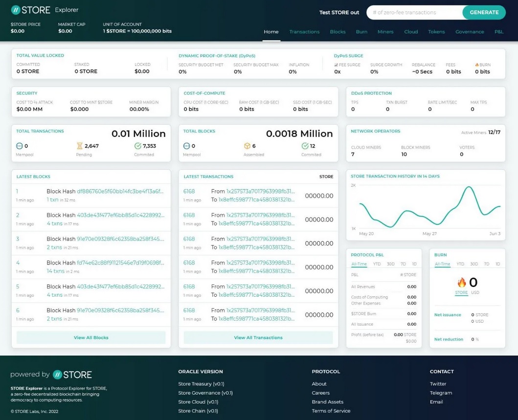Open the Tokens nav tab
The height and width of the screenshot is (420, 518).
click(436, 32)
